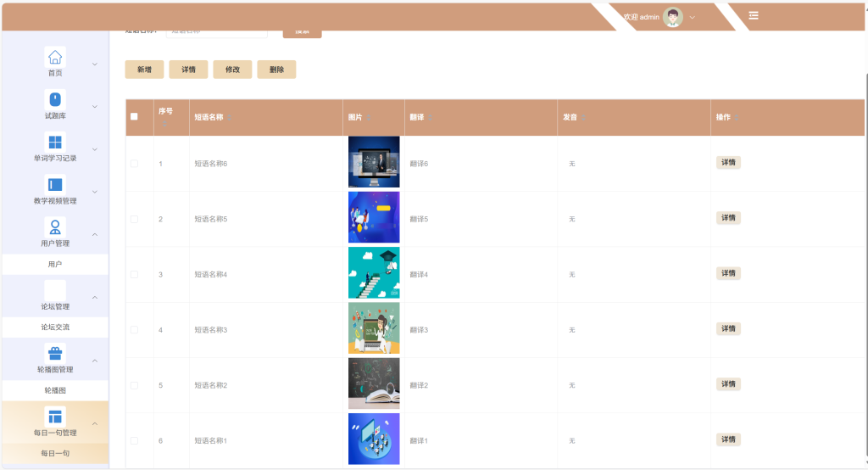The width and height of the screenshot is (868, 470).
Task: Open the hamburger menu icon in header
Action: 754,15
